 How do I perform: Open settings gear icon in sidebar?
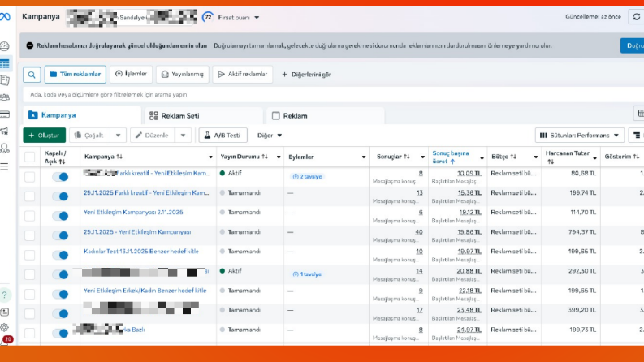click(4, 327)
